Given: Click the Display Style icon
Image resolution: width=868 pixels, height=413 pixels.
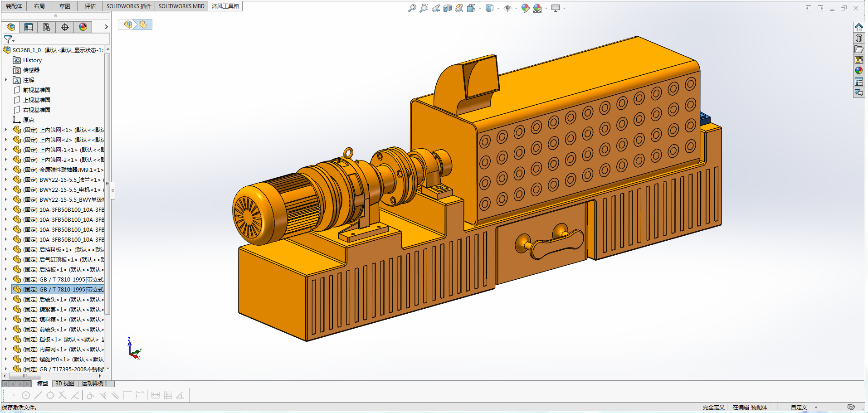Looking at the screenshot, I should pyautogui.click(x=489, y=8).
